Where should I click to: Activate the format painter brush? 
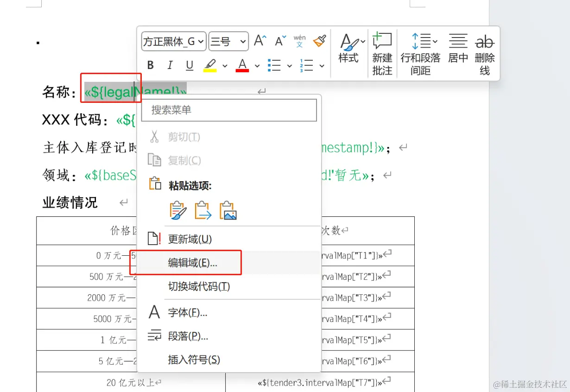coord(319,41)
